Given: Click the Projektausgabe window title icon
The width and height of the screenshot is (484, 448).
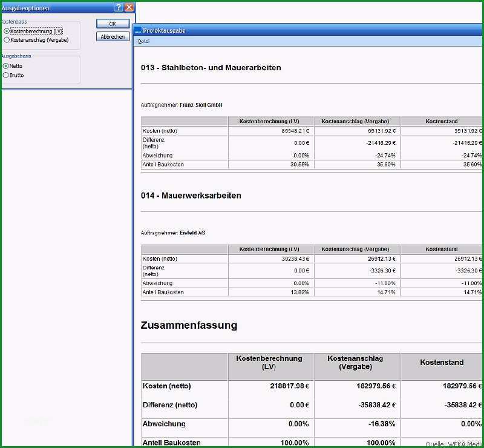Looking at the screenshot, I should pyautogui.click(x=138, y=31).
